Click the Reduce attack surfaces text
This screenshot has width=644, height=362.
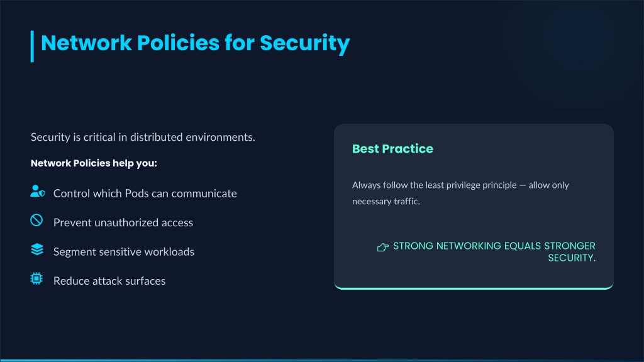(109, 281)
